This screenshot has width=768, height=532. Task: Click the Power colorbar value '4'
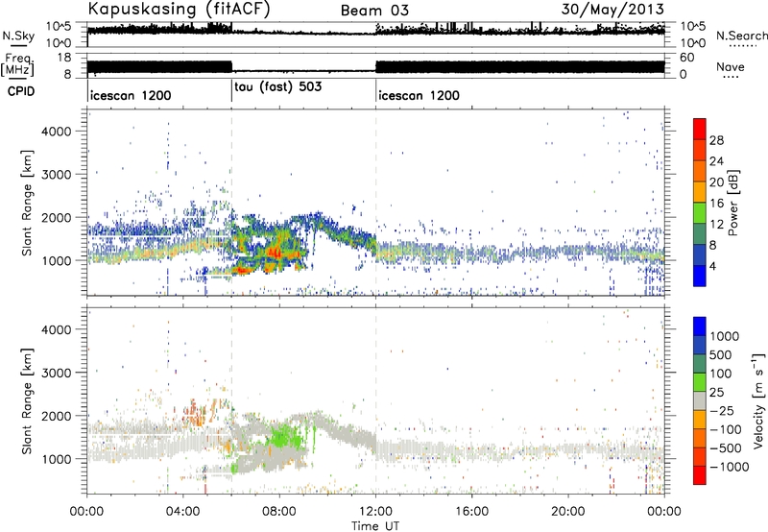coord(712,266)
